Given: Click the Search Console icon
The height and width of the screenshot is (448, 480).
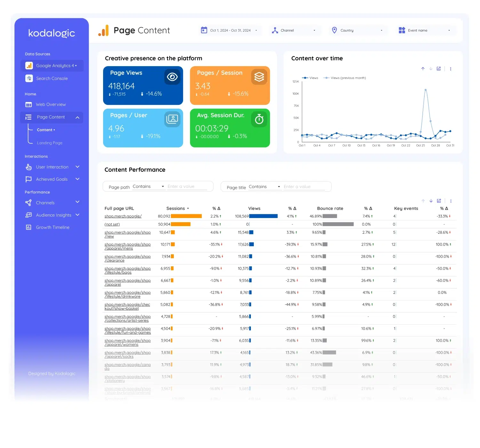Looking at the screenshot, I should pos(29,78).
